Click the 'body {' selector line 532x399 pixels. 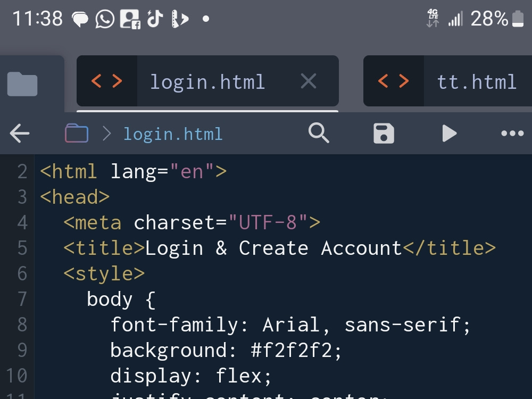(x=121, y=300)
